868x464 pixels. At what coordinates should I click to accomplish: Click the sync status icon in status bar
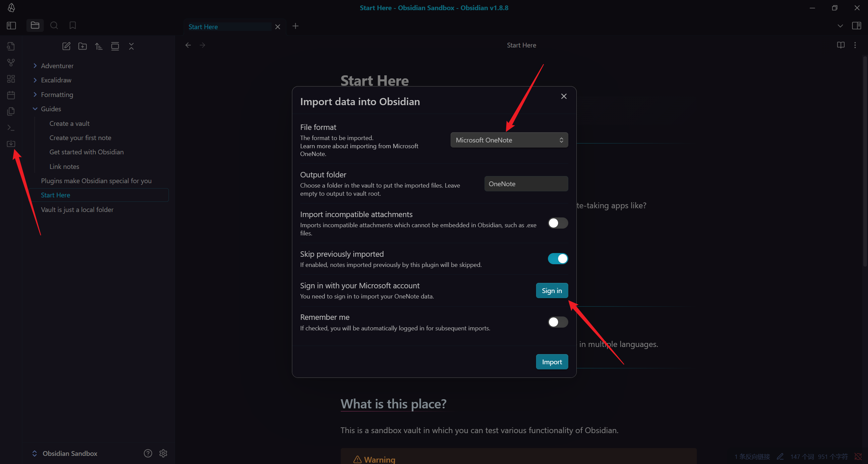click(858, 457)
